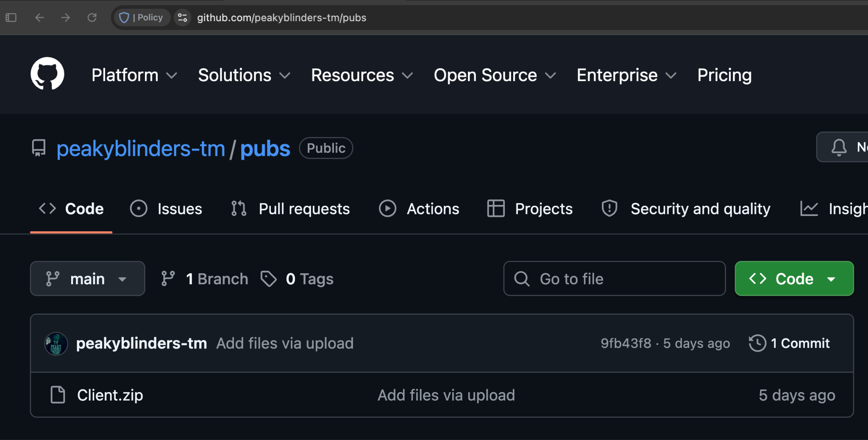This screenshot has width=868, height=440.
Task: Select the Code tab
Action: point(71,209)
